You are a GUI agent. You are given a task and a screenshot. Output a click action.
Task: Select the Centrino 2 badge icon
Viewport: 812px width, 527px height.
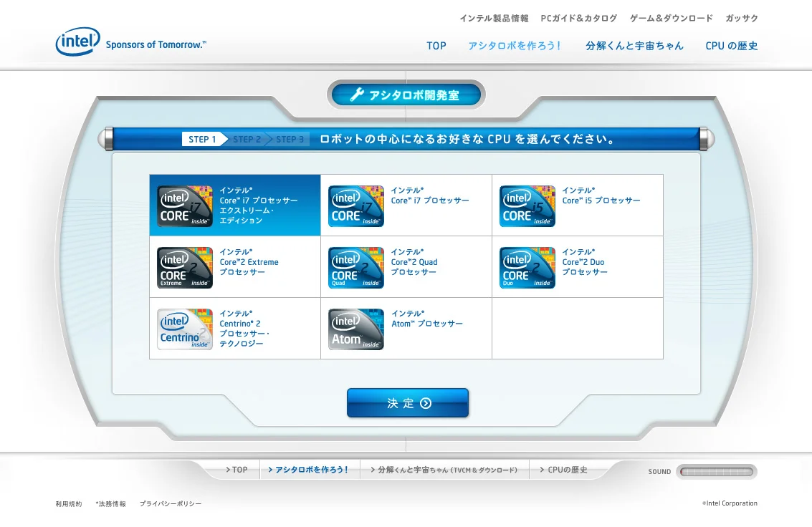point(185,329)
